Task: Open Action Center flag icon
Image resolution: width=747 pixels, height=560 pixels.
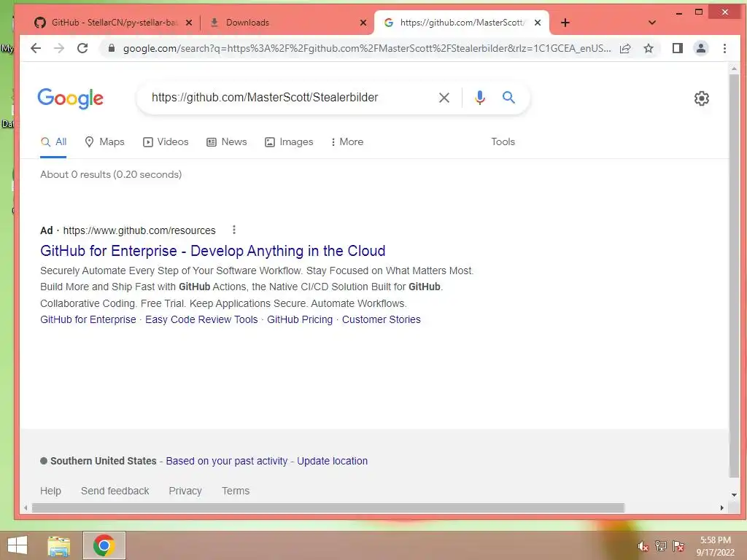Action: [x=678, y=545]
